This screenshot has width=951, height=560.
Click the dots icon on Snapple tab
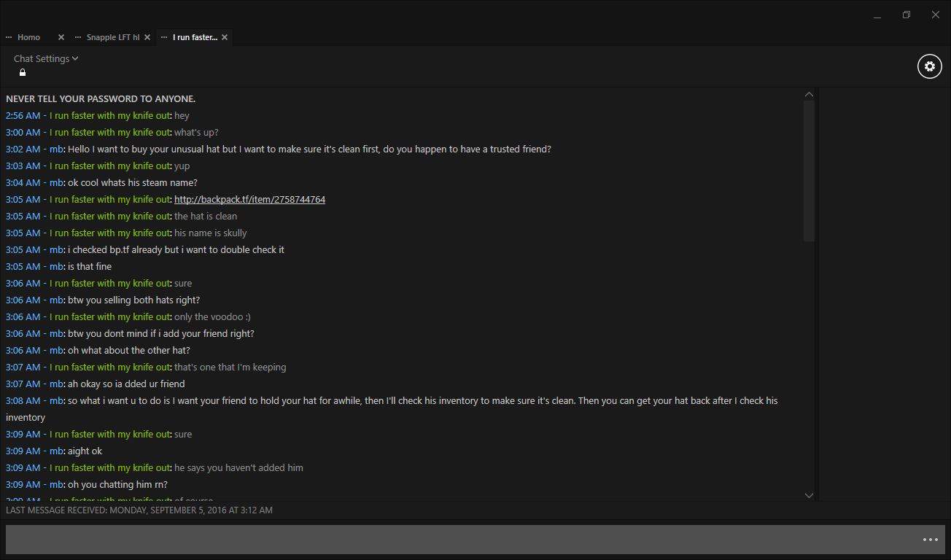click(78, 37)
